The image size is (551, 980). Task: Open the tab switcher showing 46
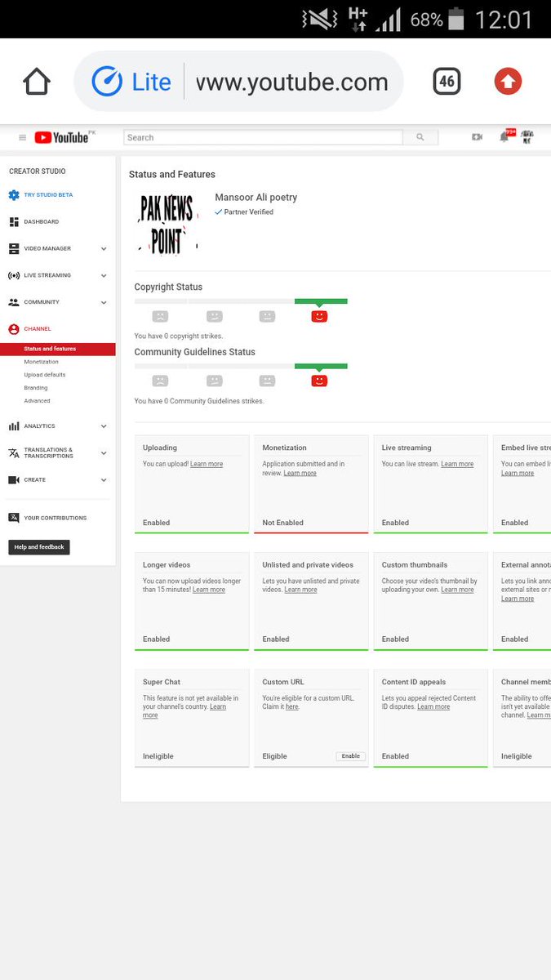(447, 81)
